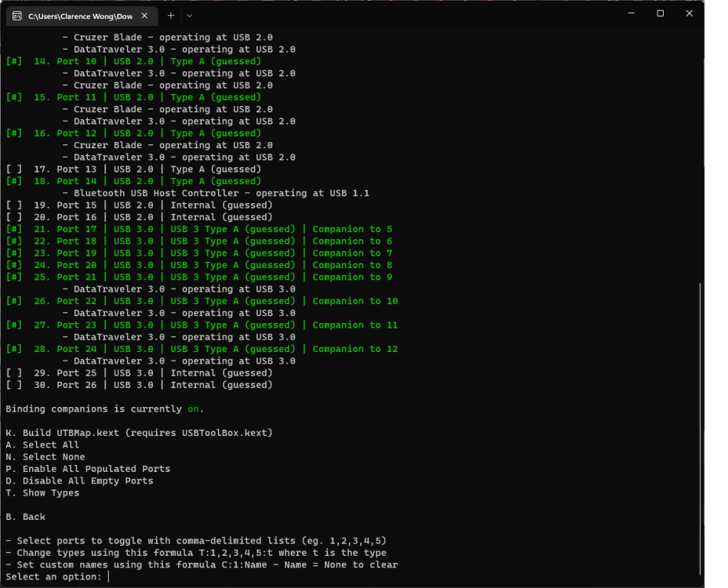
Task: Click 'Set custom names using this formula' line
Action: (202, 564)
